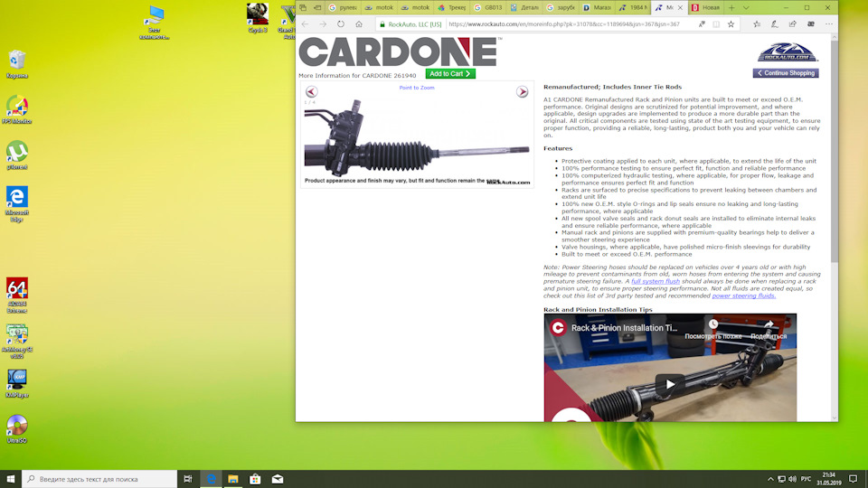
Task: Switch to the 'Новая' tab
Action: tap(706, 8)
